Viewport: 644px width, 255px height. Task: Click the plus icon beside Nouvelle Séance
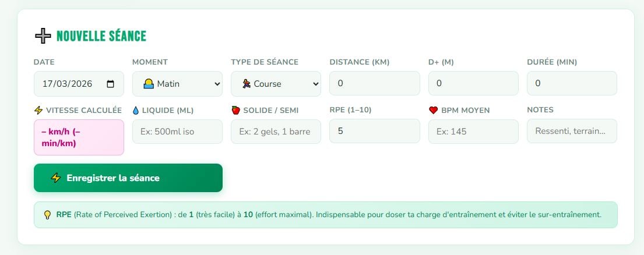coord(43,36)
